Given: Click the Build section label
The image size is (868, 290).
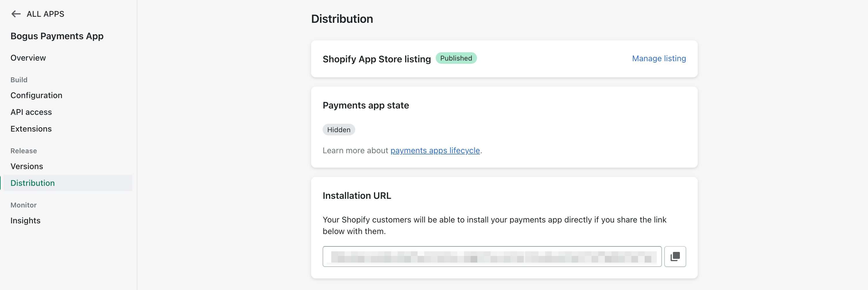Looking at the screenshot, I should tap(19, 79).
